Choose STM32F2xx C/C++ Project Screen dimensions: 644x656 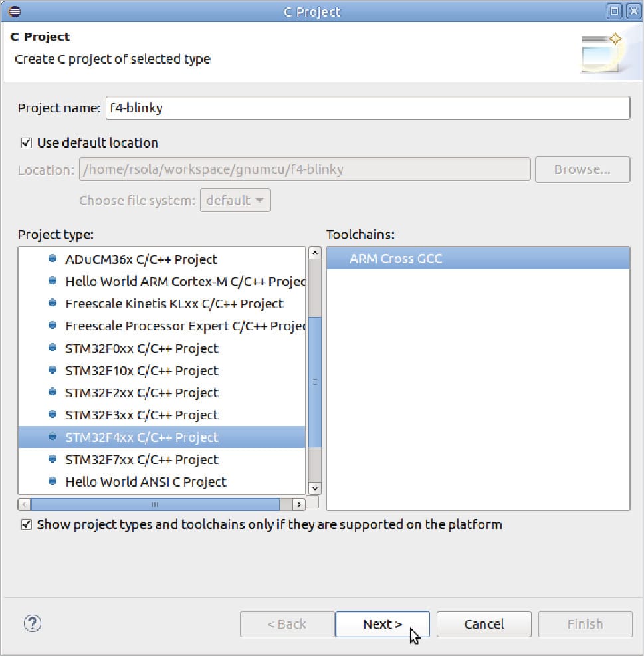[x=162, y=393]
